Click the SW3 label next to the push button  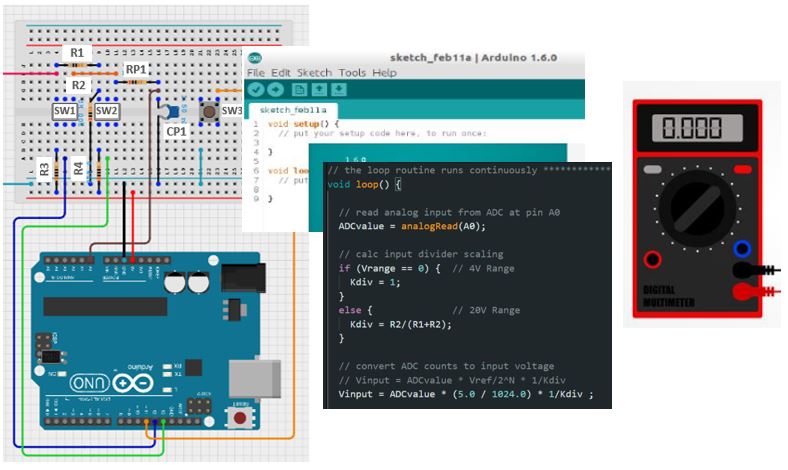coord(232,111)
